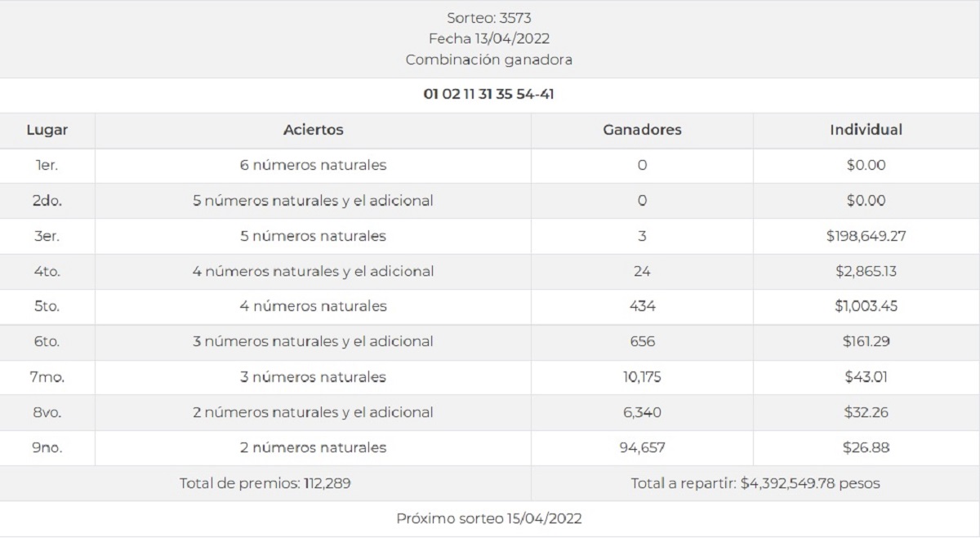Viewport: 980px width, 538px height.
Task: Click the 5 números naturales y el adicional cell
Action: click(x=313, y=200)
